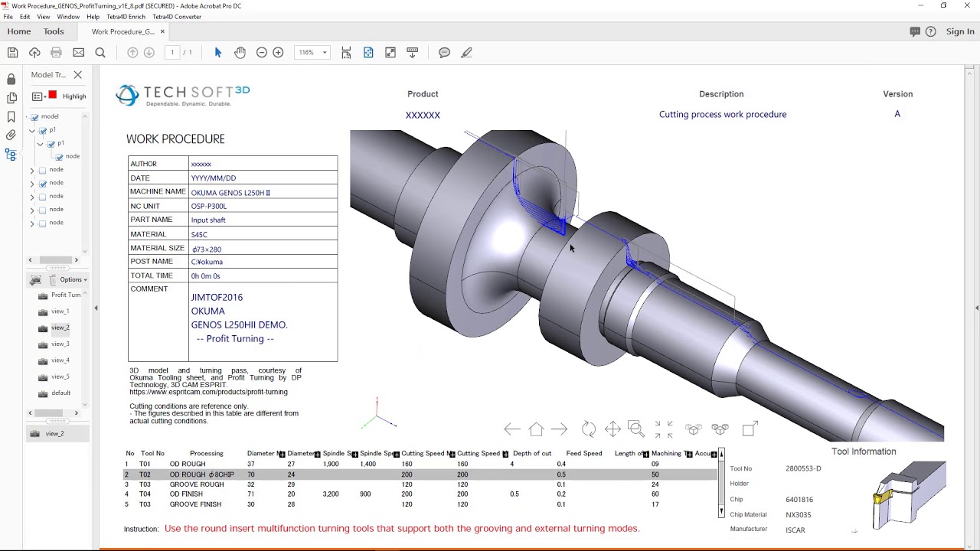Click the red highlight color swatch
The height and width of the screenshot is (551, 980).
coord(53,95)
